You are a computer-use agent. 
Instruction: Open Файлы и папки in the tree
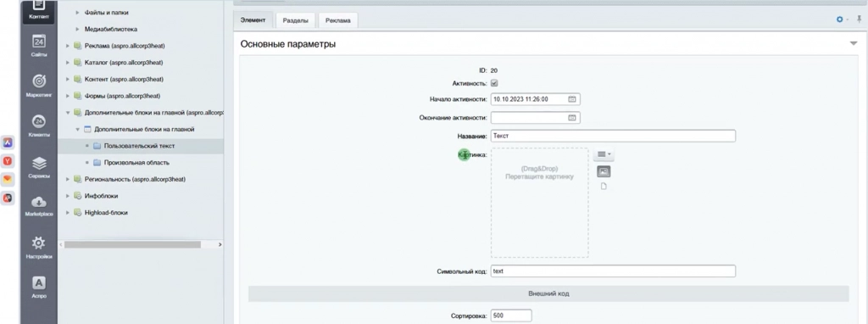pos(106,12)
